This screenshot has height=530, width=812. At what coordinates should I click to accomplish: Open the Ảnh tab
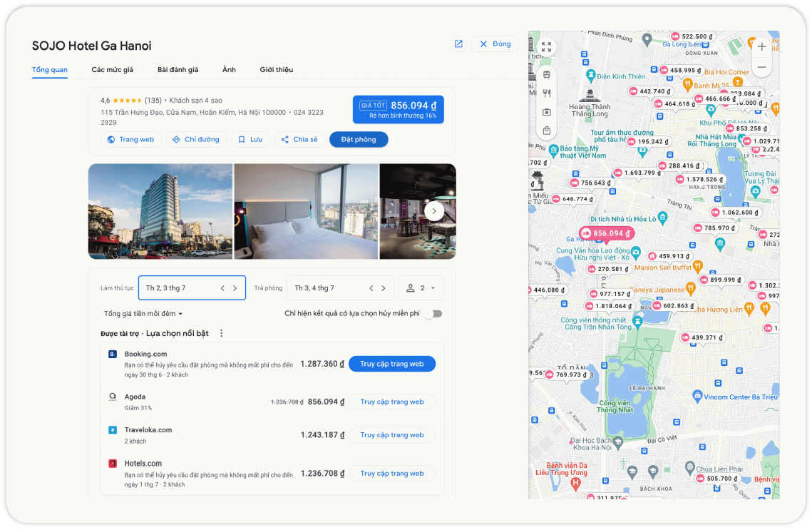(x=230, y=70)
